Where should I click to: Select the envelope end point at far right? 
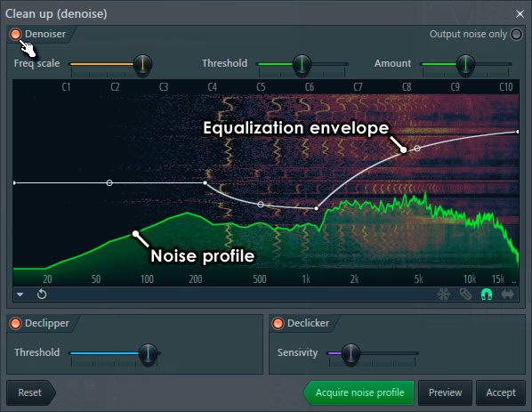[517, 132]
